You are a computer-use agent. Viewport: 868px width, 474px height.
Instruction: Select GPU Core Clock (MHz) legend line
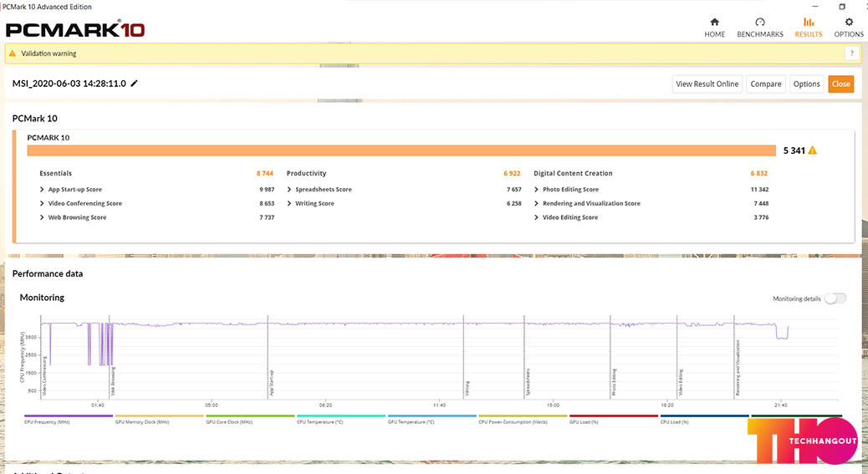[250, 416]
